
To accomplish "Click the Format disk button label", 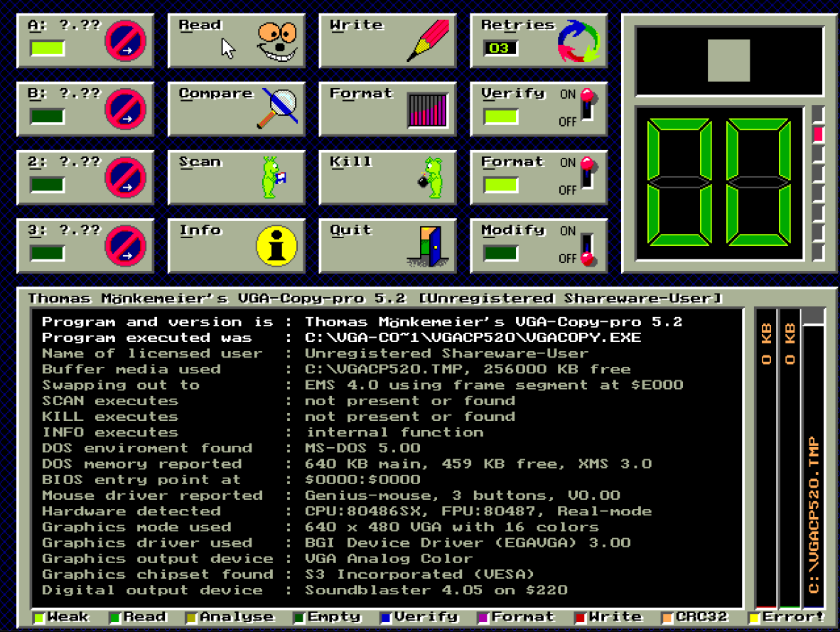I will point(361,93).
